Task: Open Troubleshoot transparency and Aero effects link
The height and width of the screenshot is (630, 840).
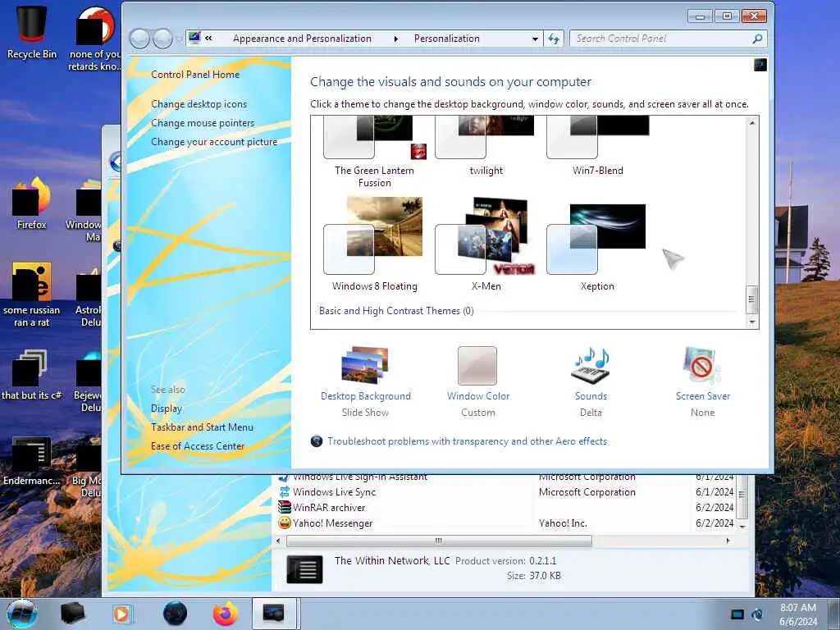Action: (x=467, y=441)
